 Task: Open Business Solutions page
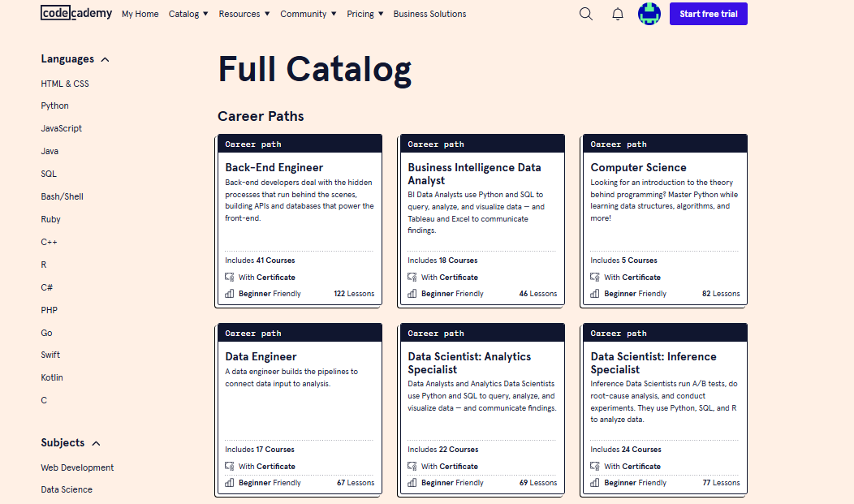429,14
